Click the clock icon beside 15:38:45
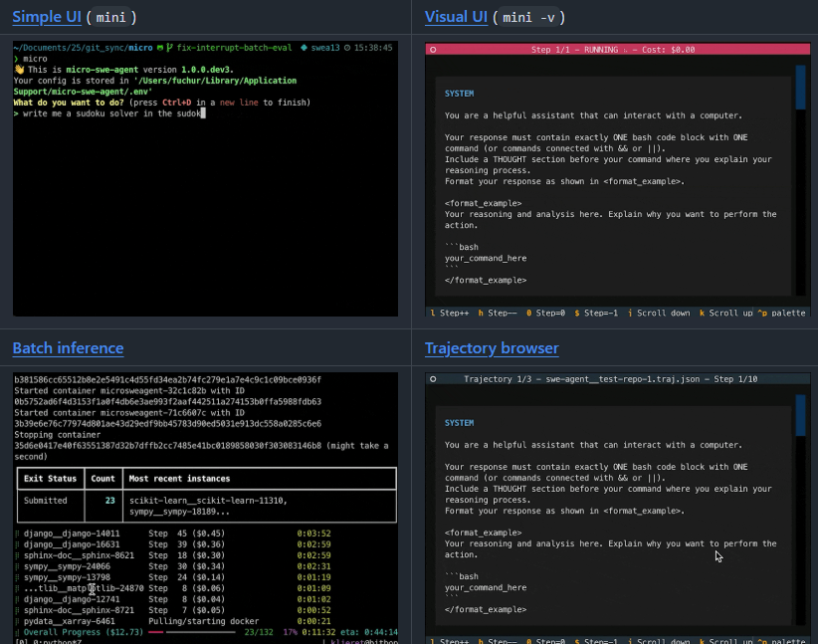The width and height of the screenshot is (818, 644). [347, 48]
